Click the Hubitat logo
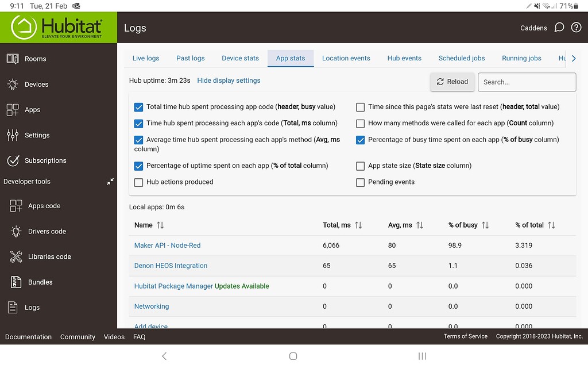 click(x=58, y=28)
